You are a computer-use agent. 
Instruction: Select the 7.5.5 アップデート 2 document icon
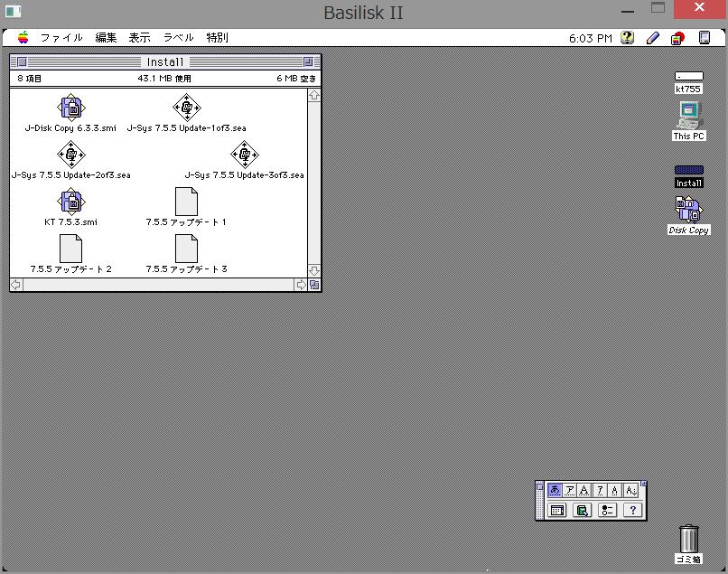pos(70,249)
